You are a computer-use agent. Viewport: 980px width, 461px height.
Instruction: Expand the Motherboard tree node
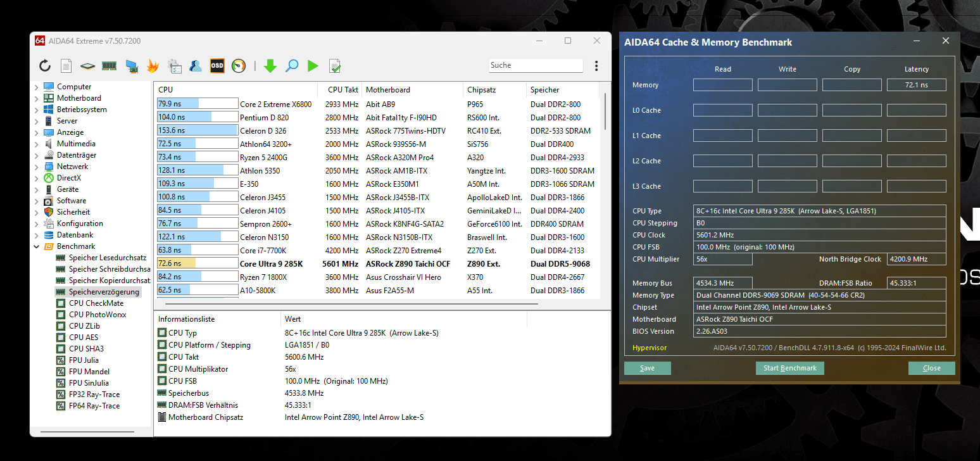[x=36, y=98]
